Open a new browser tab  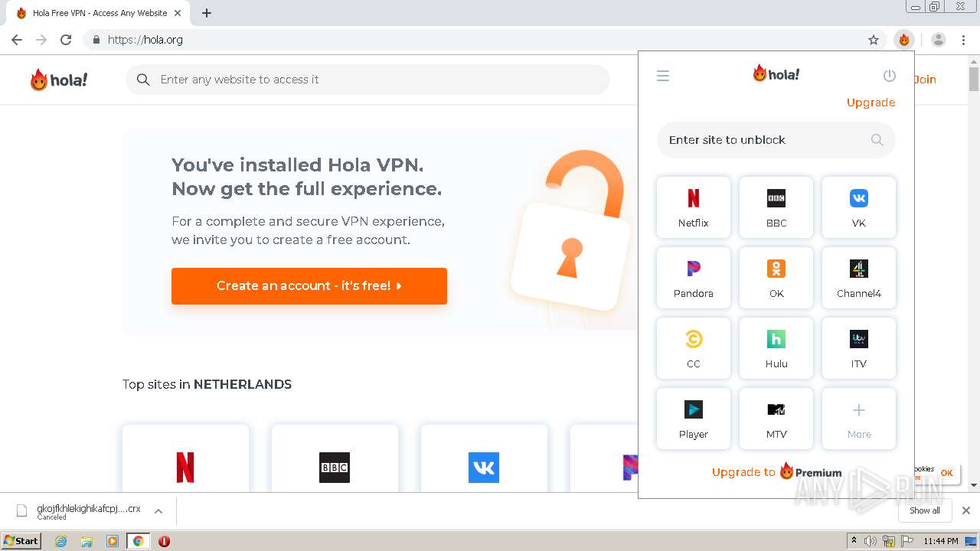(207, 13)
